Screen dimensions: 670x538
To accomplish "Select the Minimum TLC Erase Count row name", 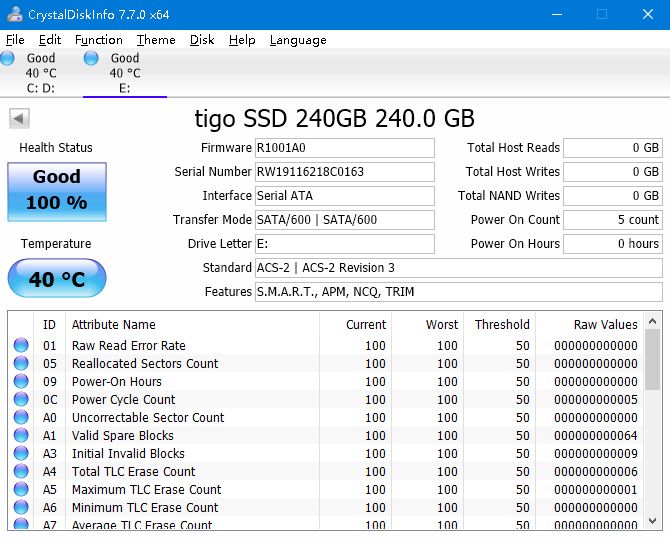I will (x=145, y=507).
